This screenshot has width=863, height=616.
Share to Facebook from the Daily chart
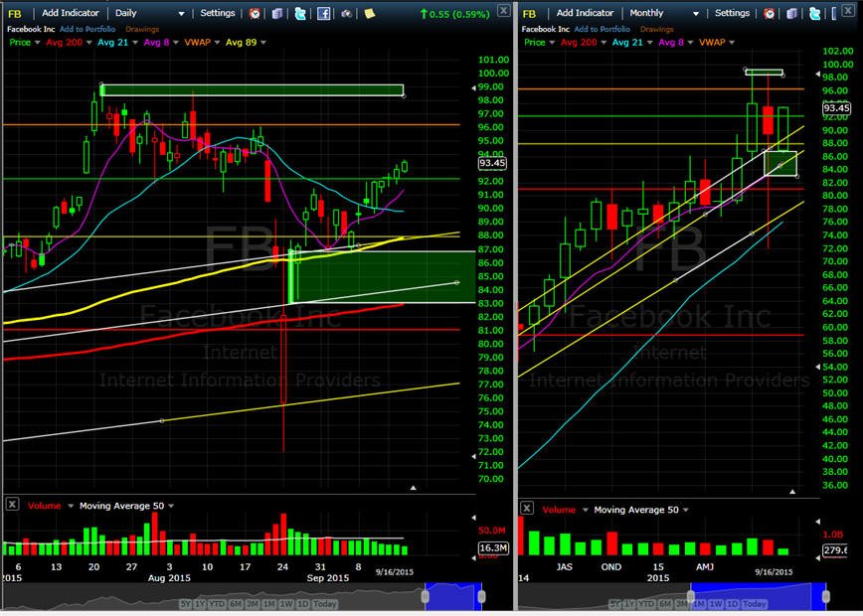pos(324,13)
